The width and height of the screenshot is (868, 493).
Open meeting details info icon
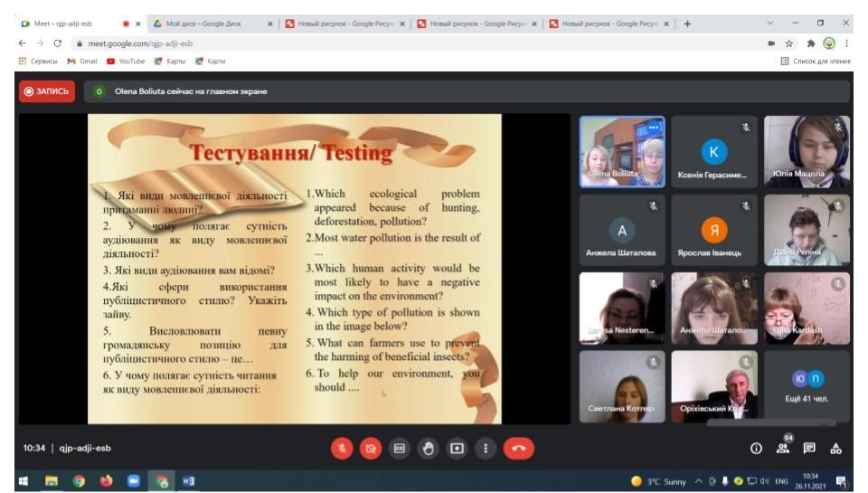[x=756, y=448]
